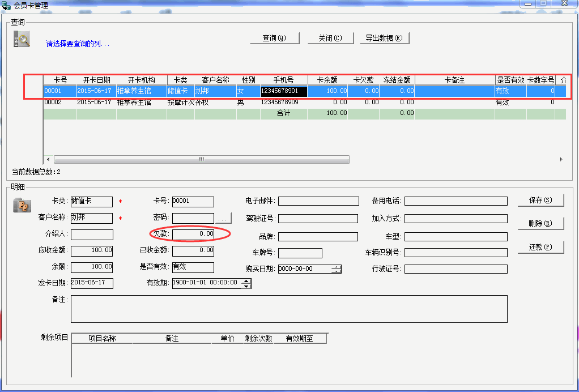Select card number 00001 cell
The width and height of the screenshot is (579, 392).
click(x=60, y=91)
